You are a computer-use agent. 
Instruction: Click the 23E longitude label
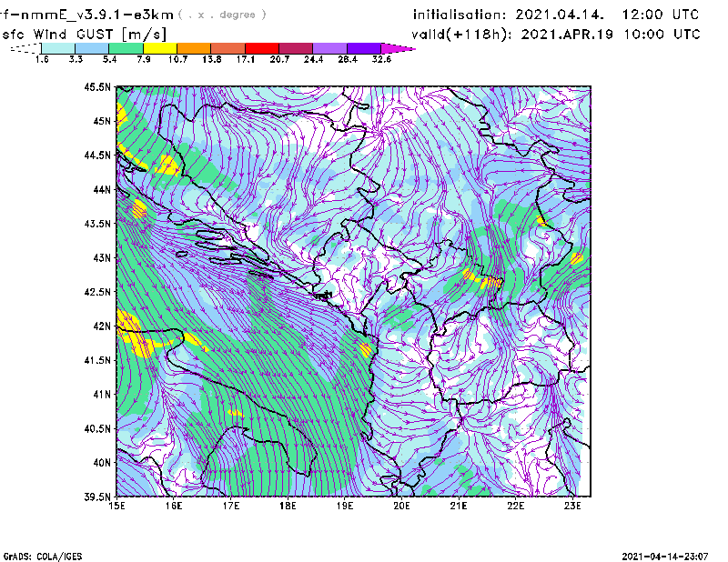[x=572, y=506]
